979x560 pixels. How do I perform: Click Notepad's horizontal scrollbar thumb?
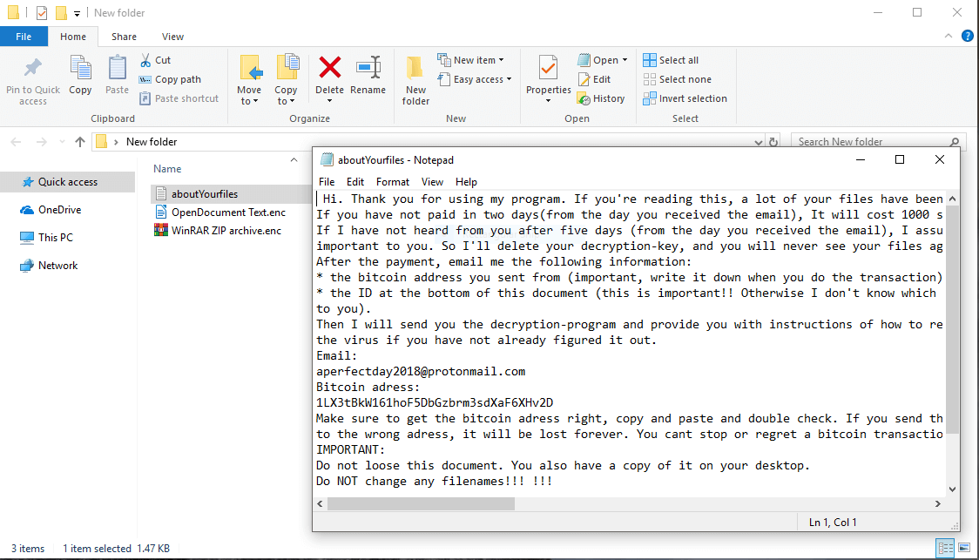pyautogui.click(x=421, y=503)
